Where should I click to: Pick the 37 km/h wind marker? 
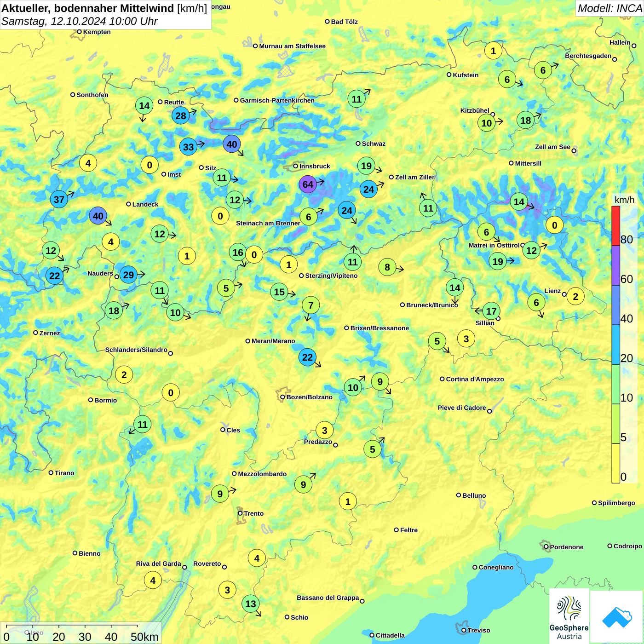[59, 199]
